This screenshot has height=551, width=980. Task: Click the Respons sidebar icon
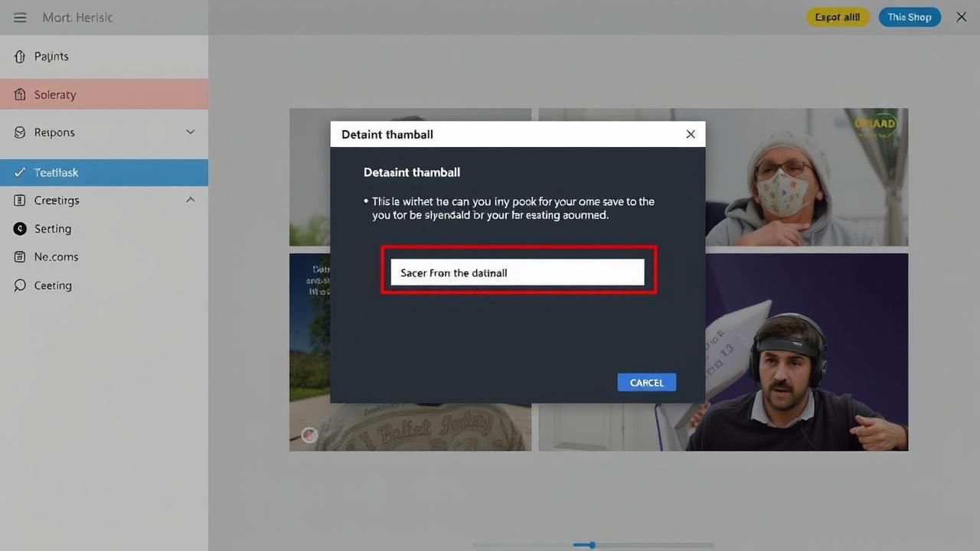(20, 132)
